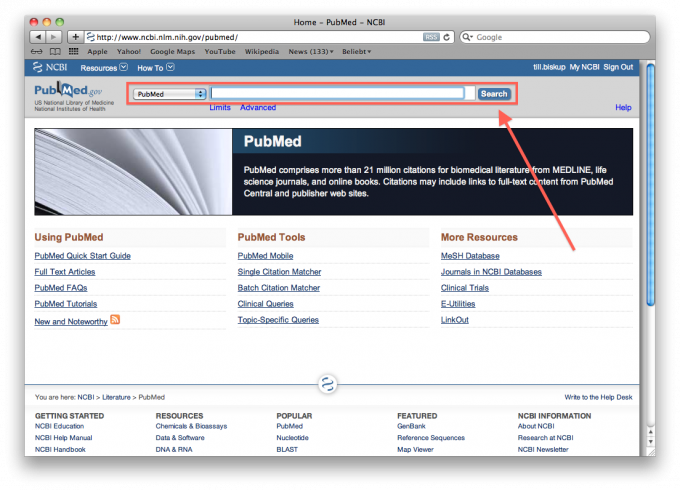This screenshot has height=490, width=680.
Task: Open Batch Citation Matcher
Action: [278, 288]
